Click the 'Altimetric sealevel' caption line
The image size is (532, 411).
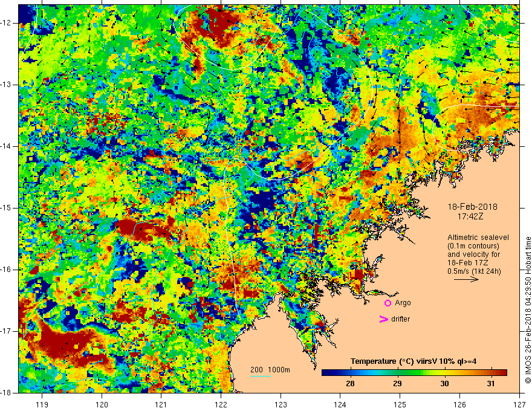coord(478,238)
